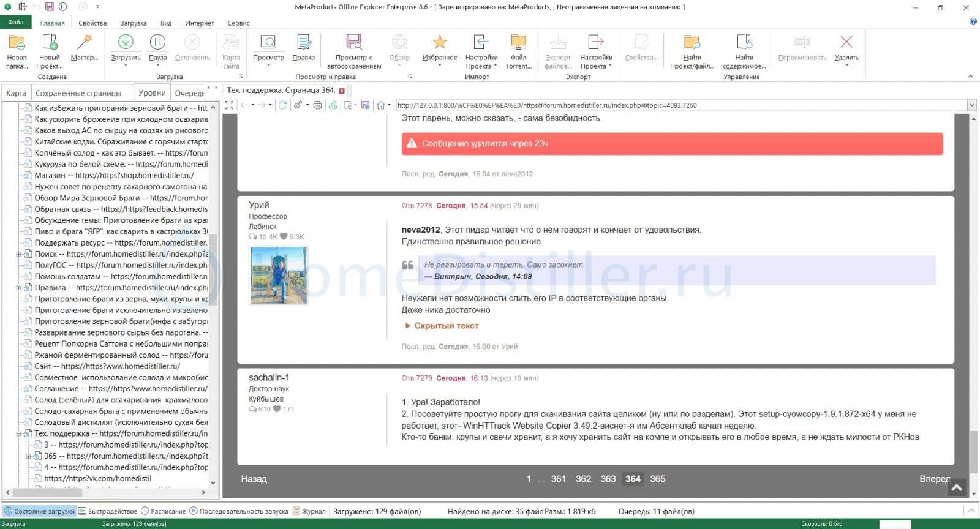Viewport: 980px width, 529px height.
Task: Expand the 365 tree node
Action: pyautogui.click(x=28, y=456)
